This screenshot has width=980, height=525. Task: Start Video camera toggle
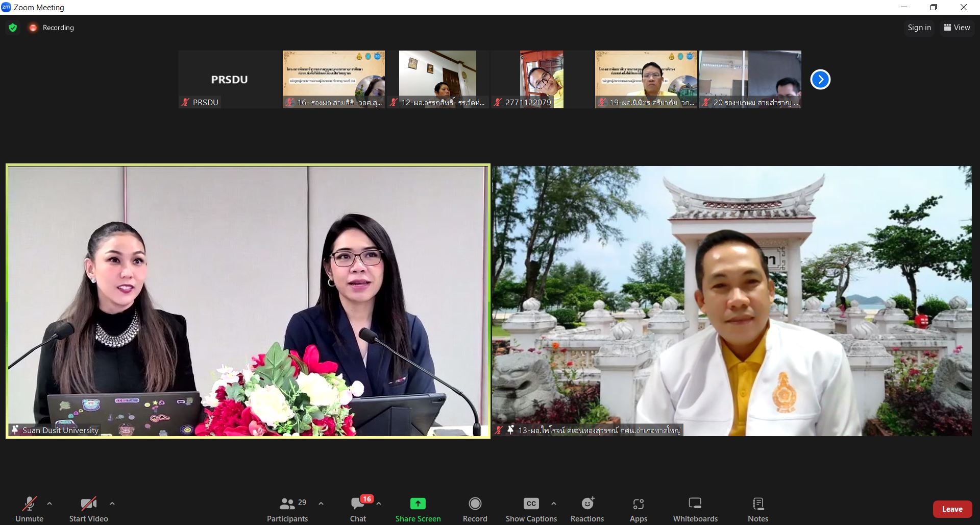click(88, 509)
